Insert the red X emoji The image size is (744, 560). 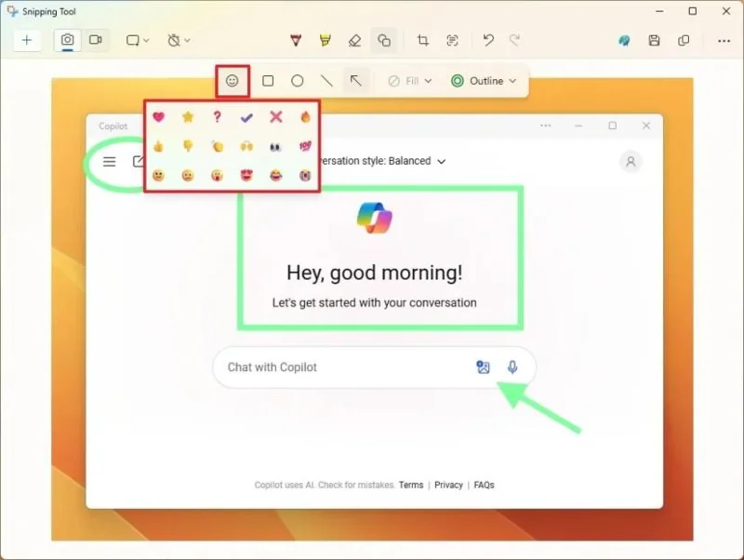275,117
